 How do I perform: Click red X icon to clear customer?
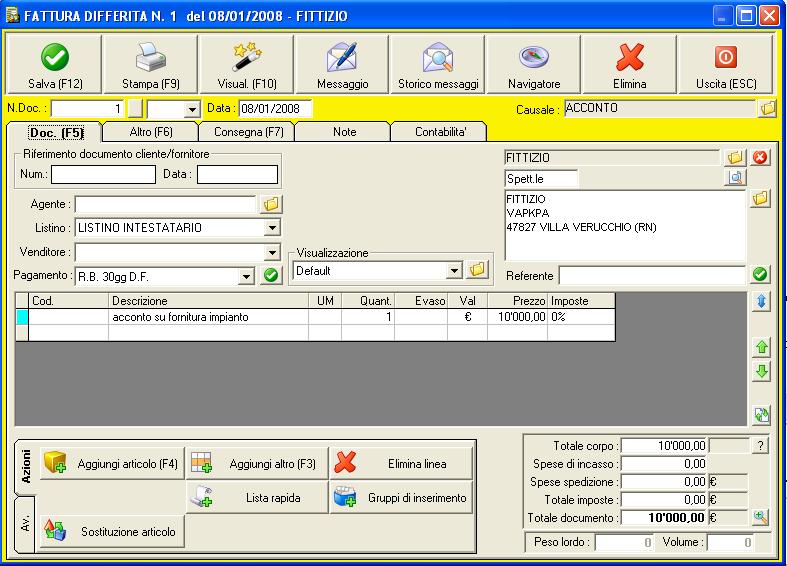pos(760,158)
